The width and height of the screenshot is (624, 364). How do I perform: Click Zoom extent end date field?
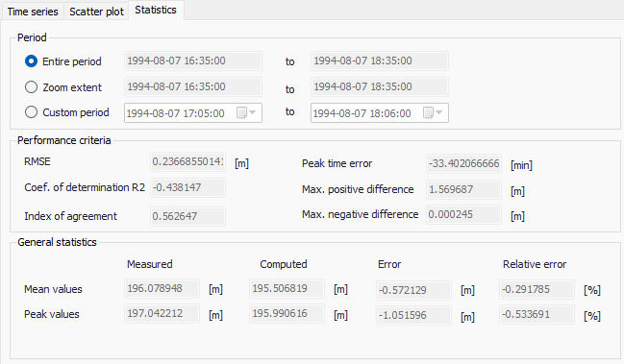pos(379,86)
